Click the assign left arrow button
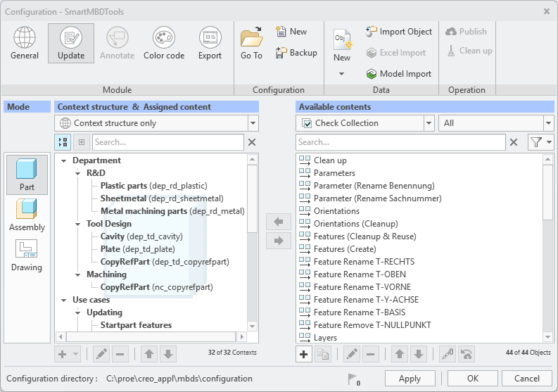The height and width of the screenshot is (392, 558). (x=278, y=222)
